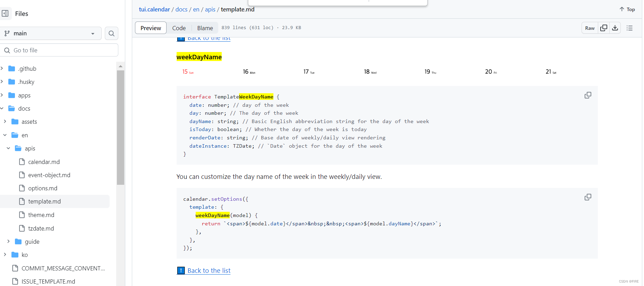Focus the Go to file input
Image resolution: width=644 pixels, height=286 pixels.
(x=59, y=50)
